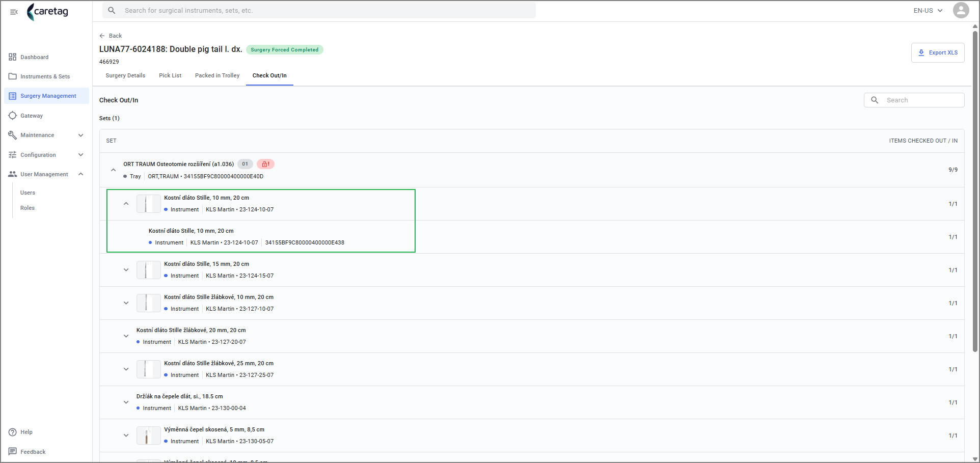This screenshot has height=463, width=980.
Task: Click the Help question mark icon
Action: click(13, 432)
